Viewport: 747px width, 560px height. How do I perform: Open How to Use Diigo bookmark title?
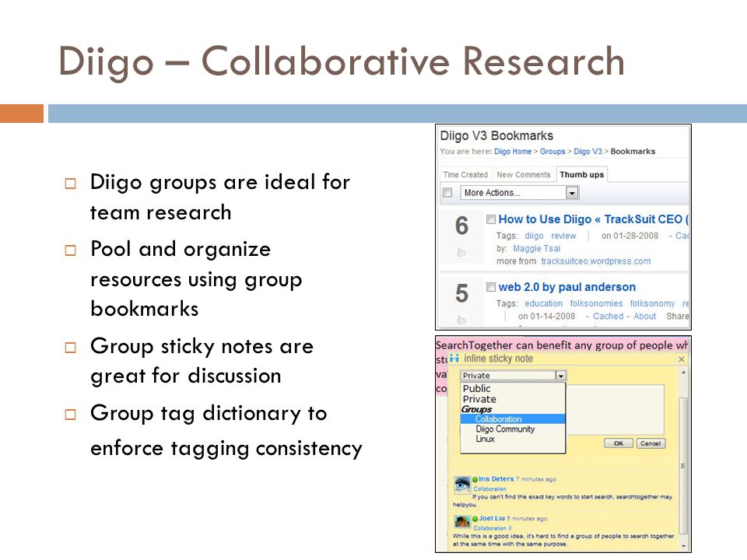pos(594,219)
